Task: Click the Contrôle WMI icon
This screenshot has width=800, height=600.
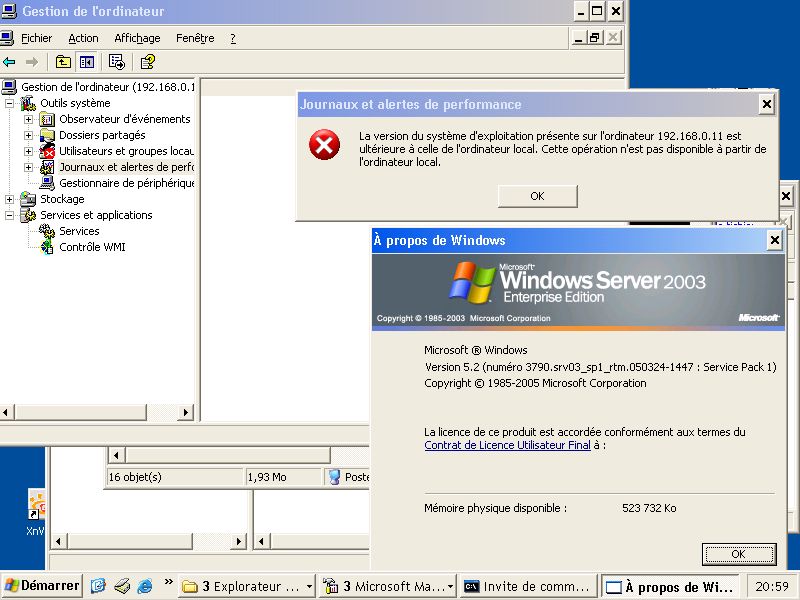Action: [47, 247]
